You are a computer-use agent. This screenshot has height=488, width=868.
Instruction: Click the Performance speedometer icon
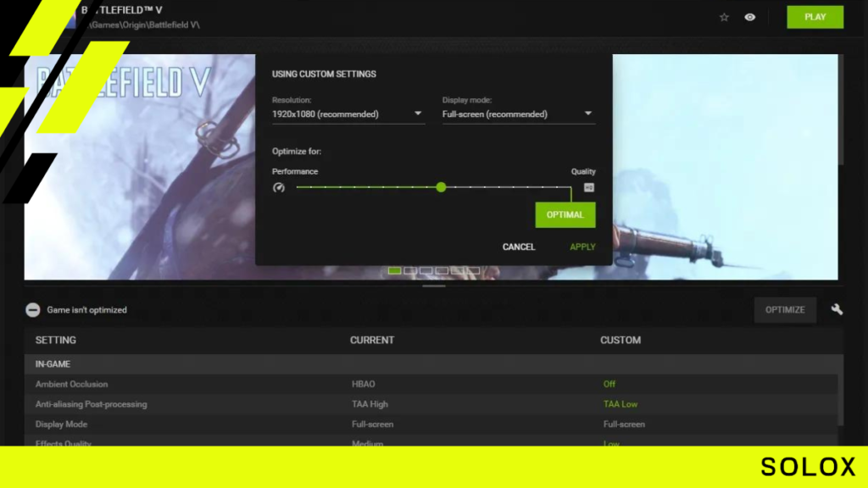tap(278, 187)
